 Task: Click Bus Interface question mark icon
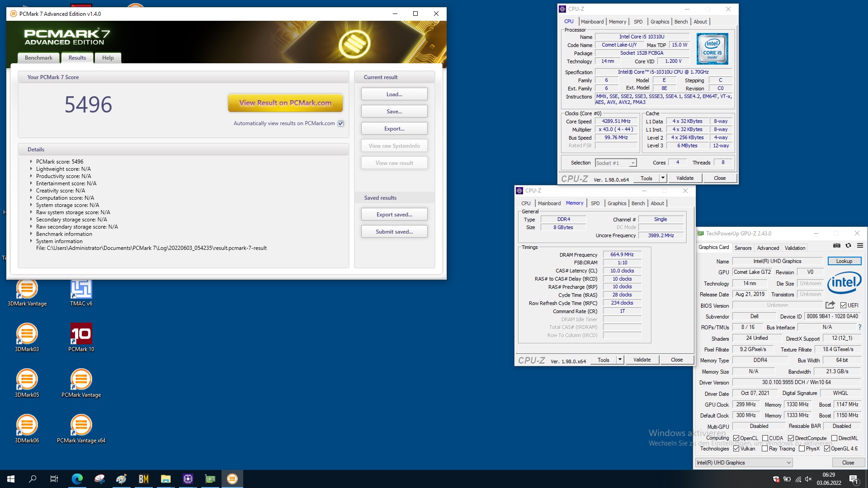860,327
